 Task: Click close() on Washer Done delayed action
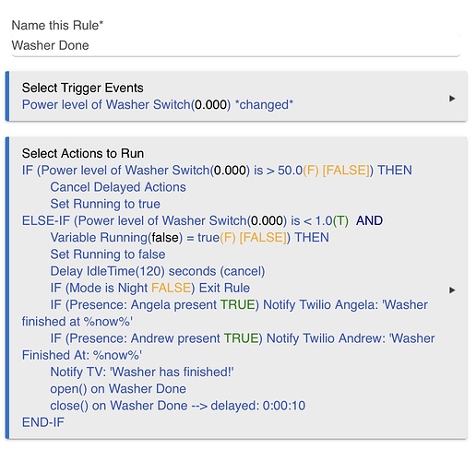coord(178,406)
